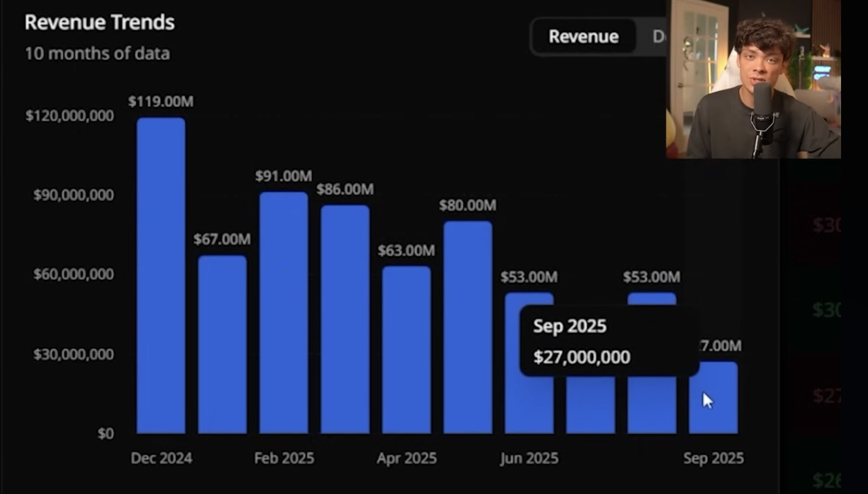This screenshot has width=868, height=494.
Task: Click the 10 months of data subtitle
Action: pos(97,54)
